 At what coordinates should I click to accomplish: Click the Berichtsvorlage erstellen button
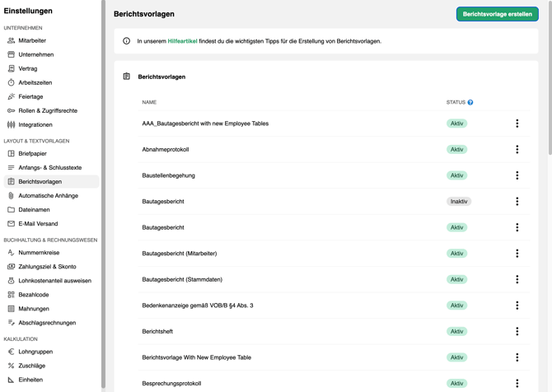(498, 14)
